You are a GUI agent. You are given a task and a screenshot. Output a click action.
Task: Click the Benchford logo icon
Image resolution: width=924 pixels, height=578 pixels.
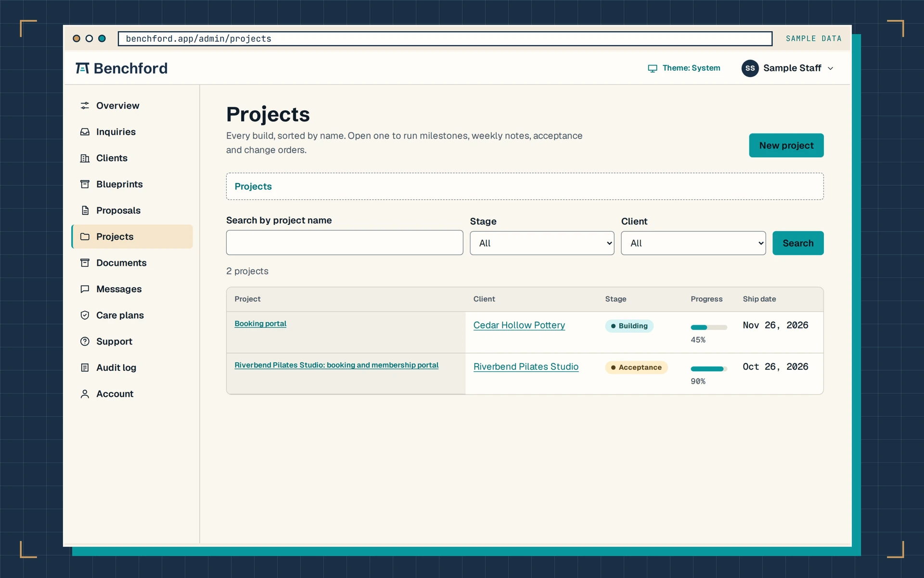coord(82,68)
